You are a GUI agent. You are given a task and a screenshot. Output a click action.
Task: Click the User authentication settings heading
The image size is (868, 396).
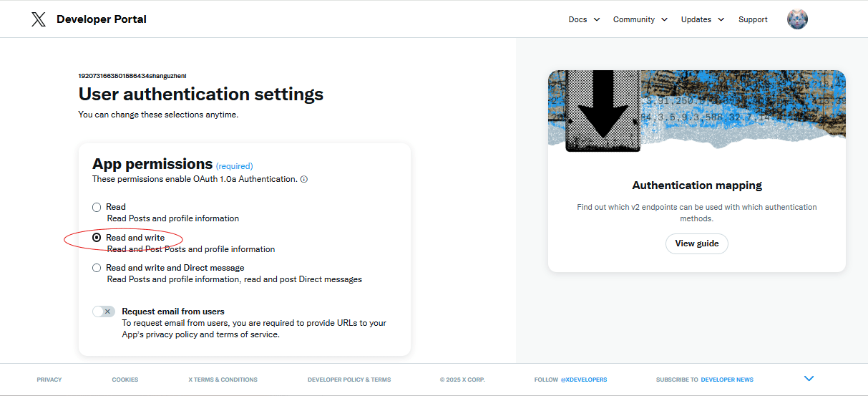point(201,94)
